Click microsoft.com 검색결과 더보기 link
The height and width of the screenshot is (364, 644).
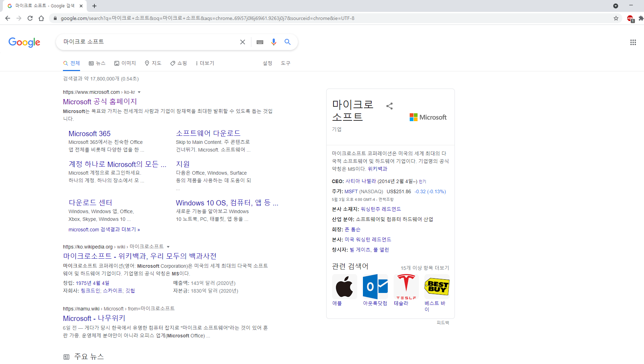coord(104,230)
